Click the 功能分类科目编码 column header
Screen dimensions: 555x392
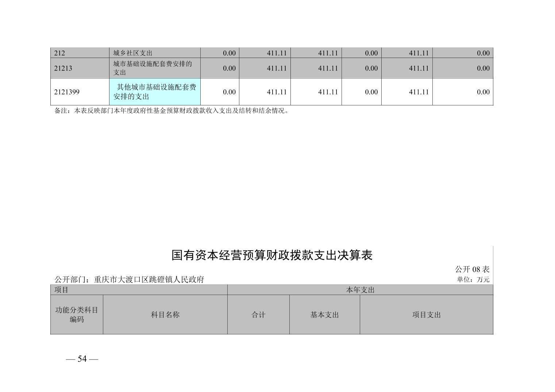77,315
